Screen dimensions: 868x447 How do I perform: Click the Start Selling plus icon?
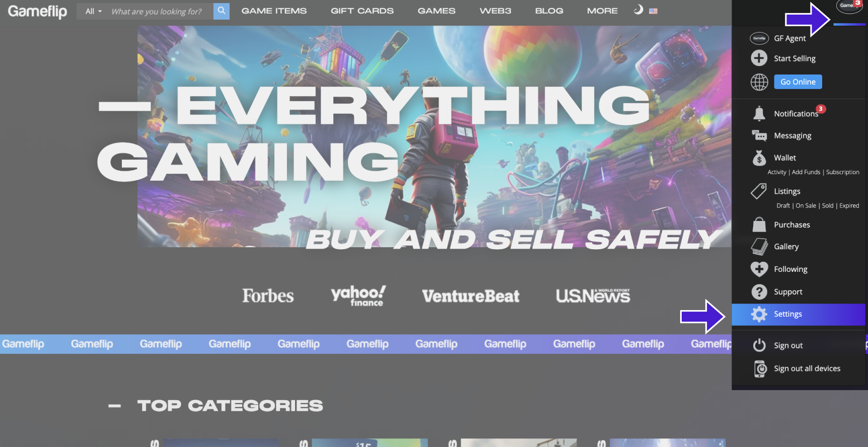759,58
